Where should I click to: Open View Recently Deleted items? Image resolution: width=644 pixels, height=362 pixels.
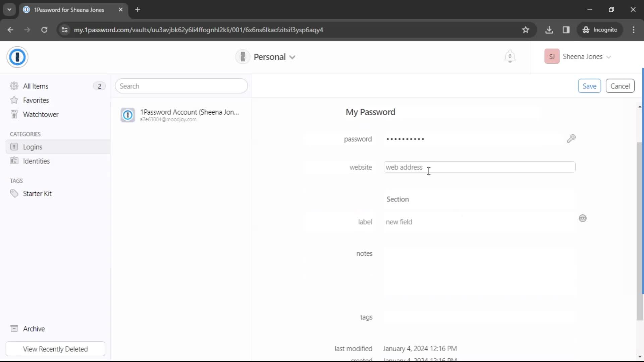pos(56,349)
